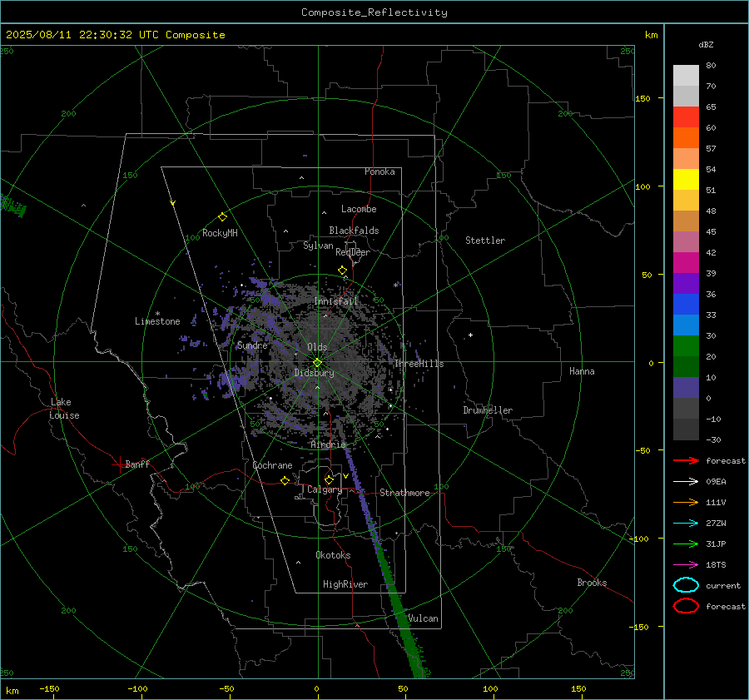
Task: Click the magenta 42-39 dBZ color swatch
Action: [686, 263]
